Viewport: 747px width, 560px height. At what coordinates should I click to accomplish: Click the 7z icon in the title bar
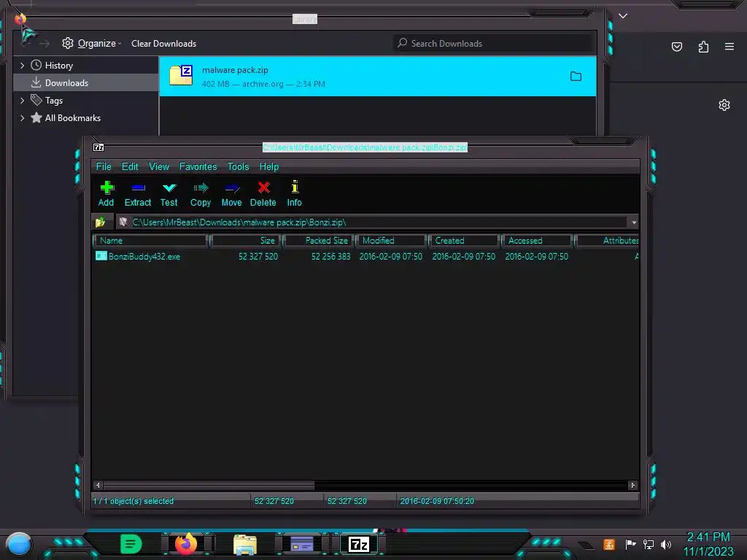tap(98, 147)
